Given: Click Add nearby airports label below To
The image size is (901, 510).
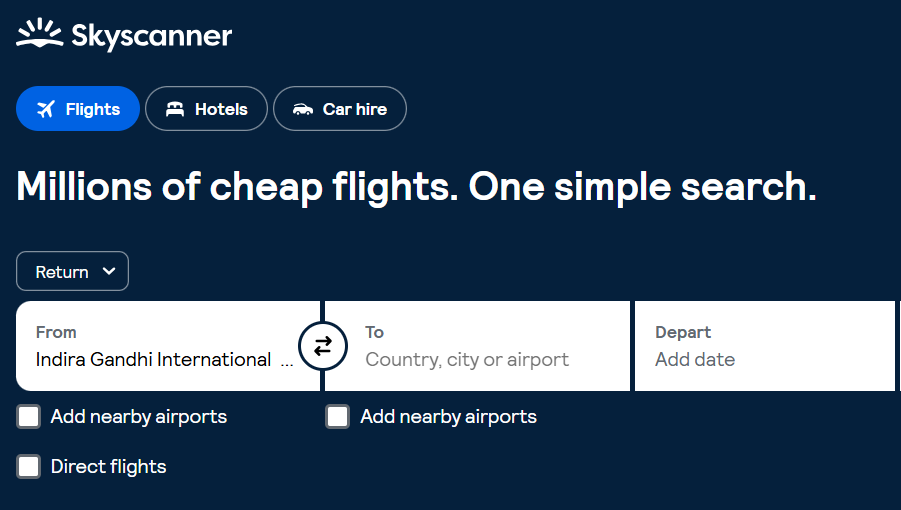Looking at the screenshot, I should pos(448,417).
